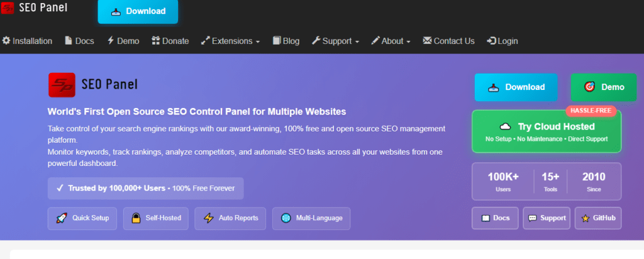
Task: Click the globe icon on Multi-Language
Action: tap(286, 218)
